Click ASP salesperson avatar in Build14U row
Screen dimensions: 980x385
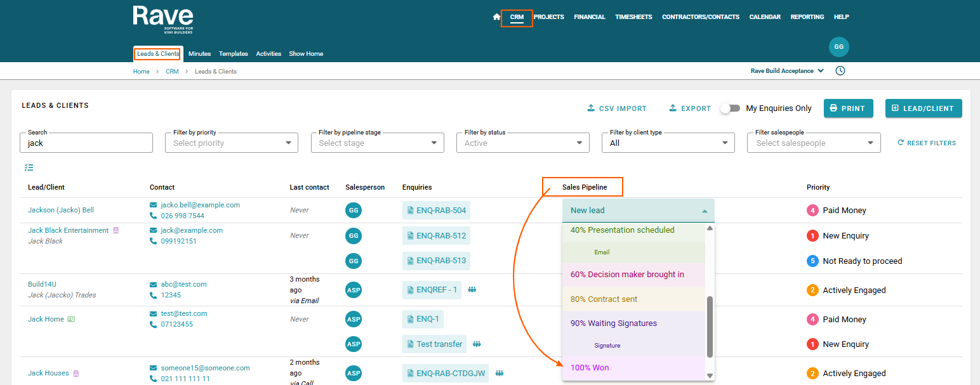pyautogui.click(x=354, y=290)
